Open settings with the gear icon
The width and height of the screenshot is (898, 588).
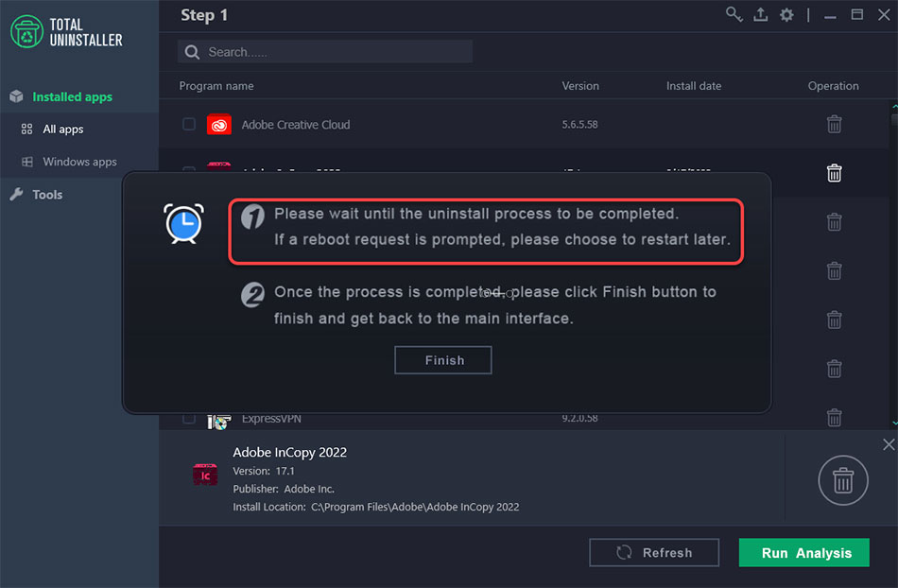(x=786, y=15)
